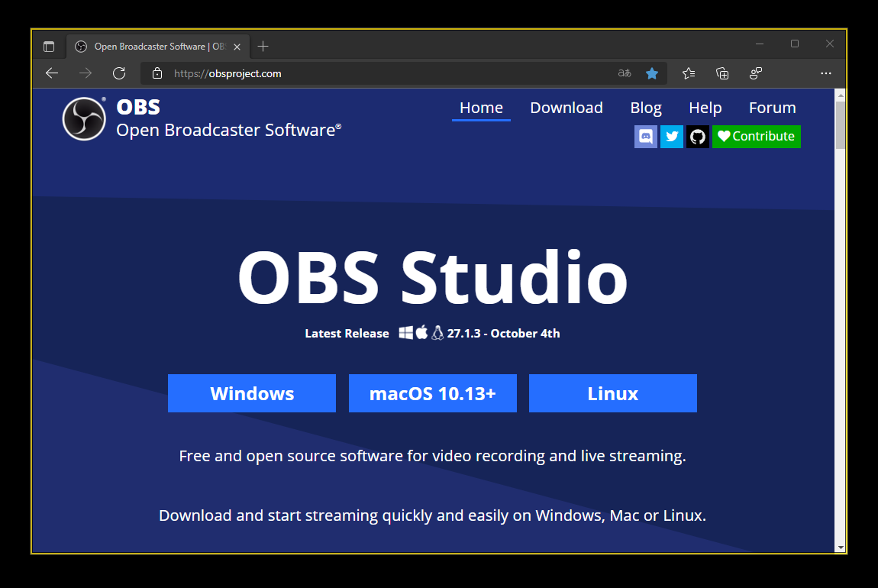Image resolution: width=878 pixels, height=588 pixels.
Task: Click the Apple logo beside Latest Release
Action: (x=421, y=332)
